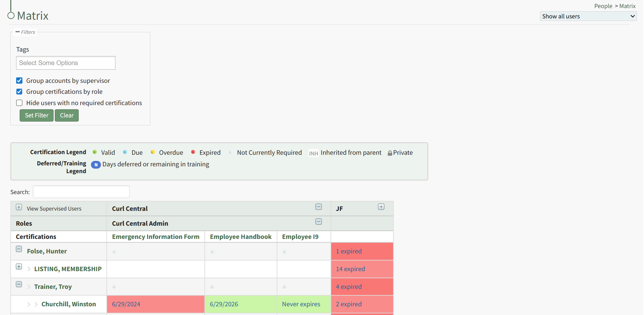Image resolution: width=644 pixels, height=315 pixels.
Task: Go to People in the breadcrumb
Action: click(603, 6)
